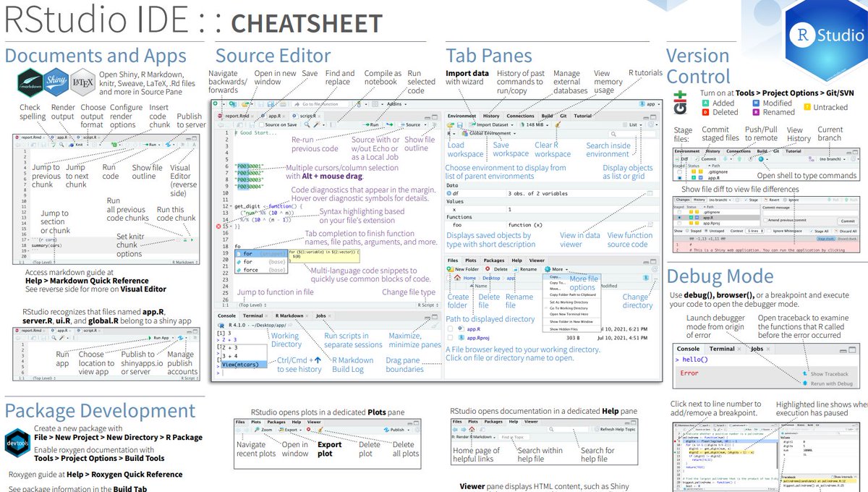Toggle the Source on Save checkbox
The image size is (868, 492).
(x=261, y=124)
